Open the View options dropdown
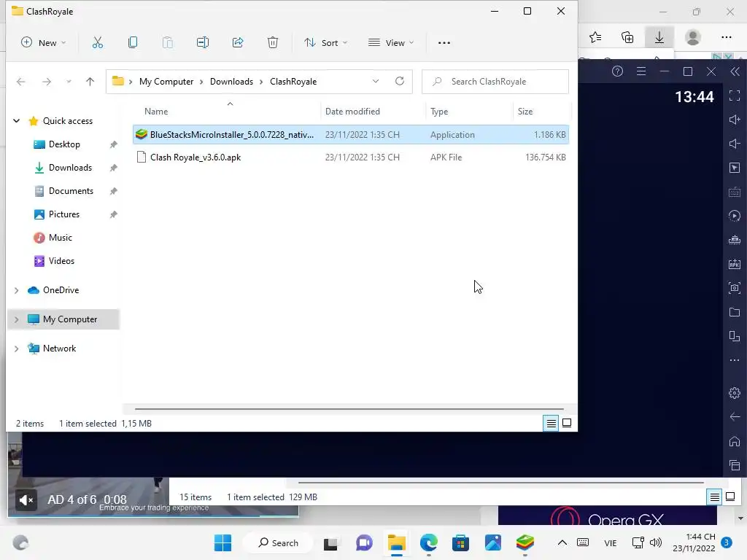Screen dimensions: 747x560 point(391,43)
